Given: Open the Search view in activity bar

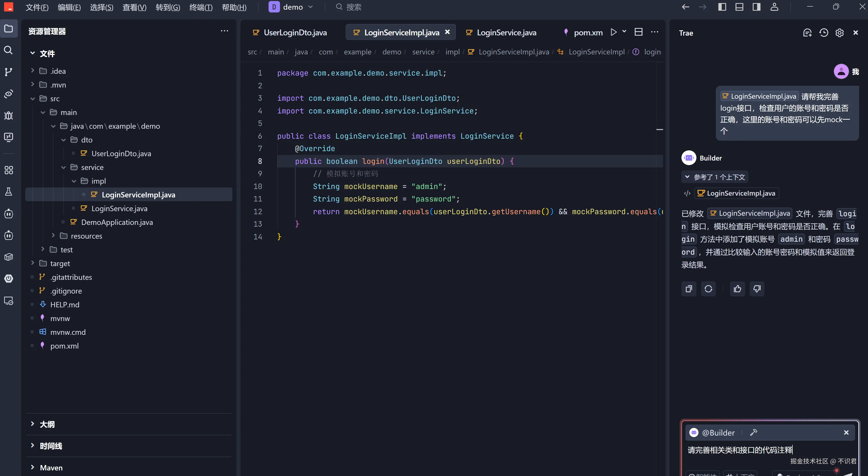Looking at the screenshot, I should (x=8, y=50).
